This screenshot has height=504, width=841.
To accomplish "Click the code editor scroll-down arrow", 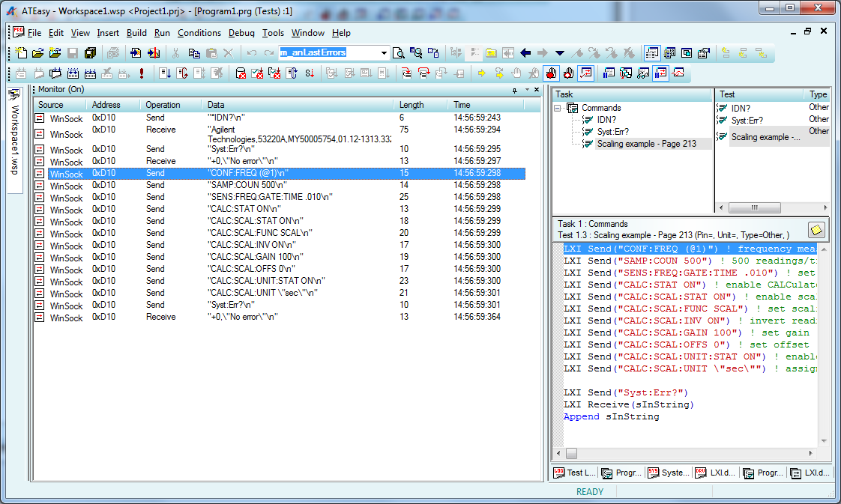I will (824, 441).
